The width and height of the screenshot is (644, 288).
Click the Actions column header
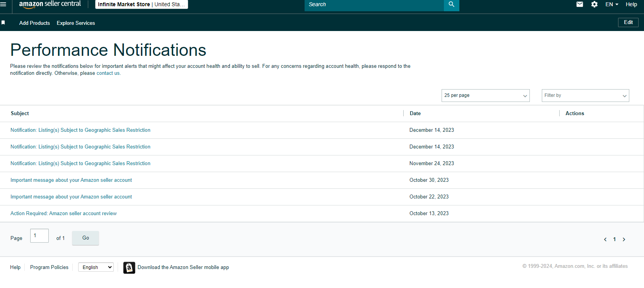(575, 114)
